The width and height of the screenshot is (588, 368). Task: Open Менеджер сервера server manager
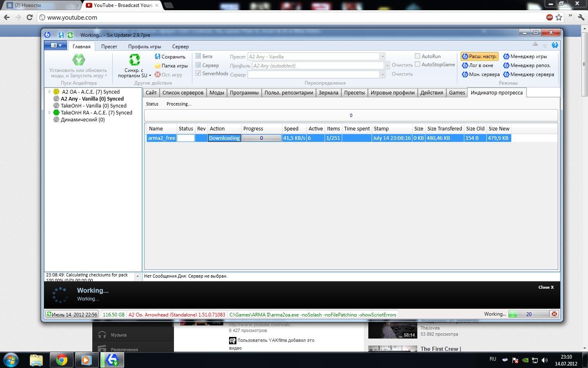529,74
